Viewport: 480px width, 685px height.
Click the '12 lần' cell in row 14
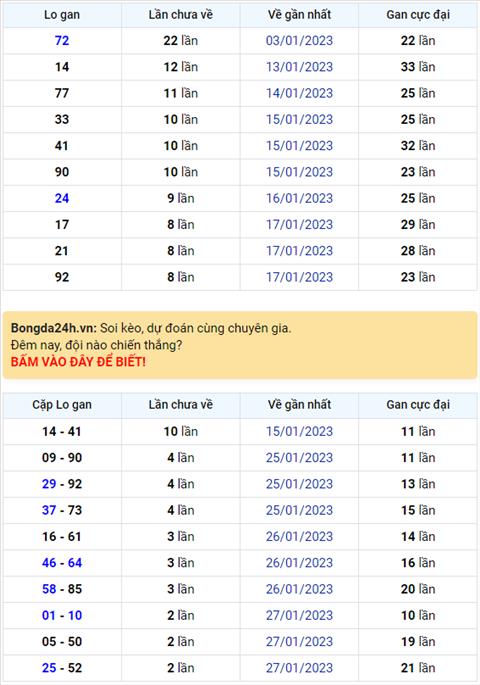point(180,67)
